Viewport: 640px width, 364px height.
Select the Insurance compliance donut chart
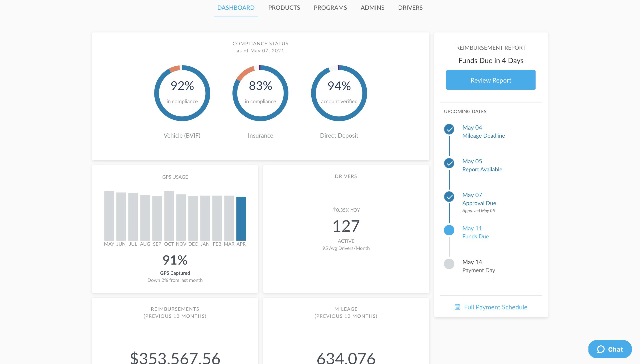point(260,93)
